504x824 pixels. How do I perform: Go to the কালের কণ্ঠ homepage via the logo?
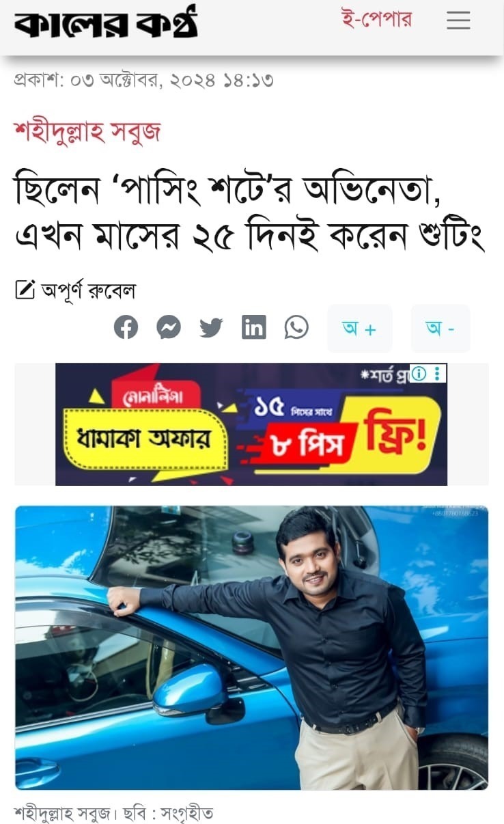106,22
